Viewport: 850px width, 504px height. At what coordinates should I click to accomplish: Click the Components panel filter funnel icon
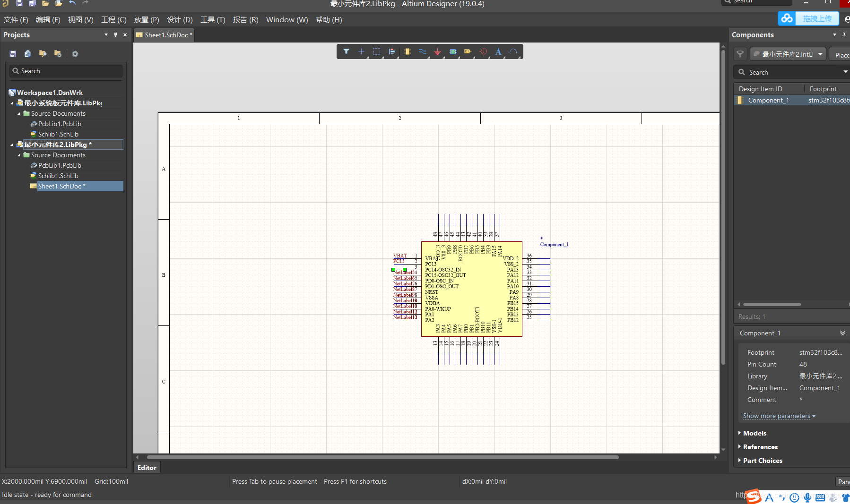pos(740,54)
